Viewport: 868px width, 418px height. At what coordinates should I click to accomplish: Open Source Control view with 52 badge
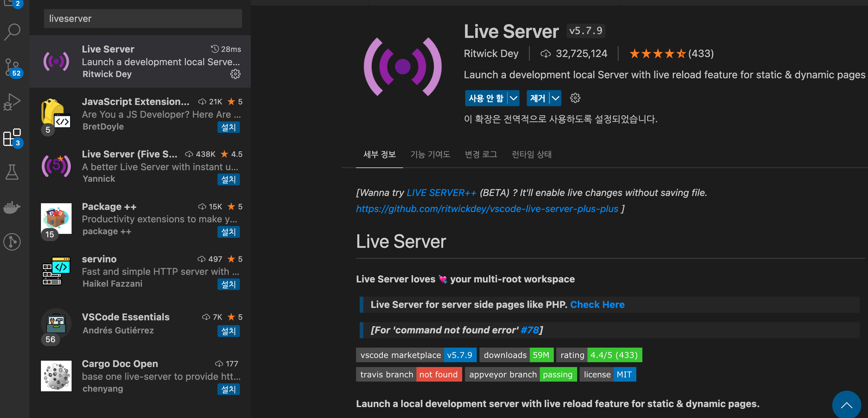tap(12, 67)
